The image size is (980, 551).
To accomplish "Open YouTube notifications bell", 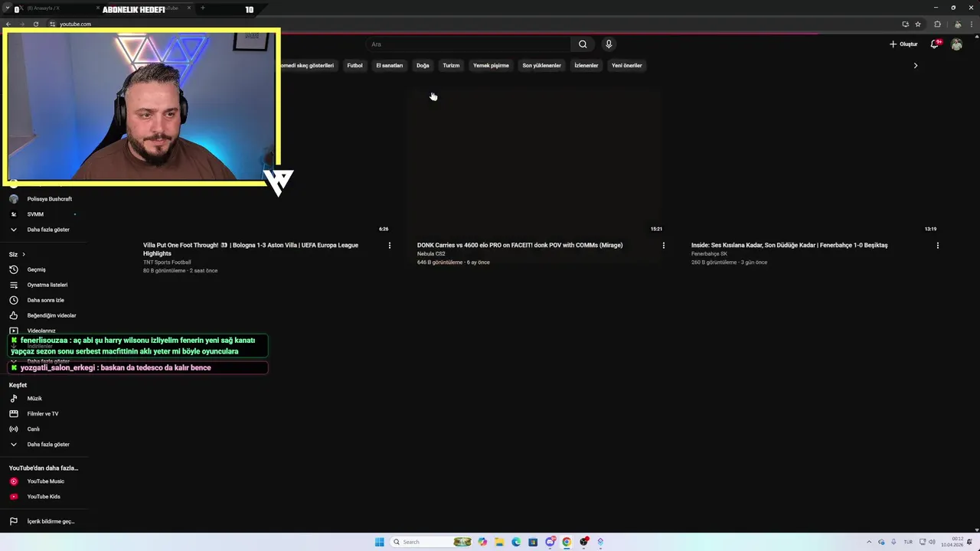I will (x=935, y=44).
